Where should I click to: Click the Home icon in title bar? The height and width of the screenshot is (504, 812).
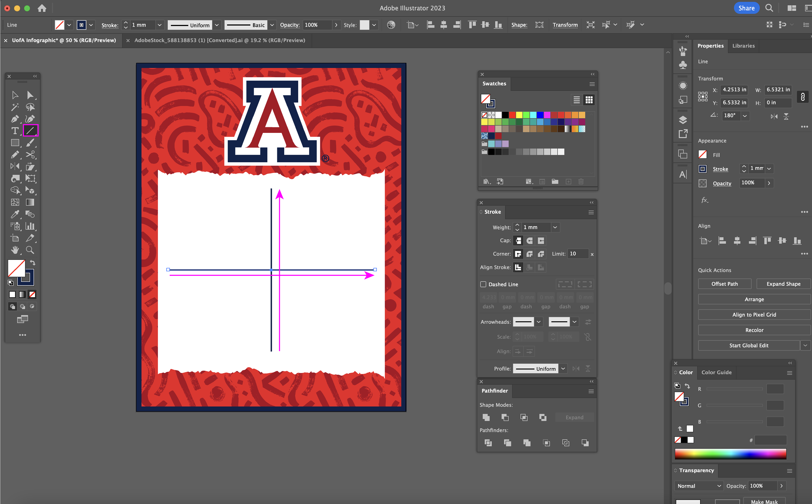point(42,8)
